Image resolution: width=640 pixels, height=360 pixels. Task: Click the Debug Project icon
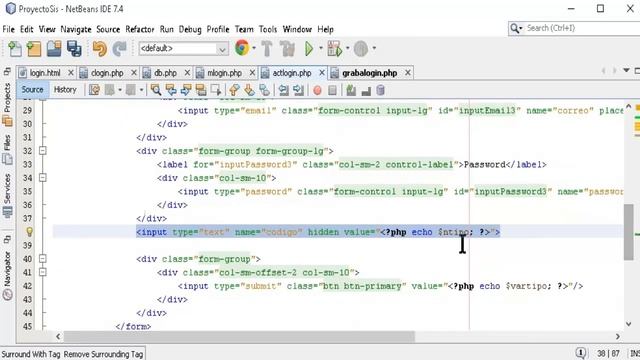[335, 49]
